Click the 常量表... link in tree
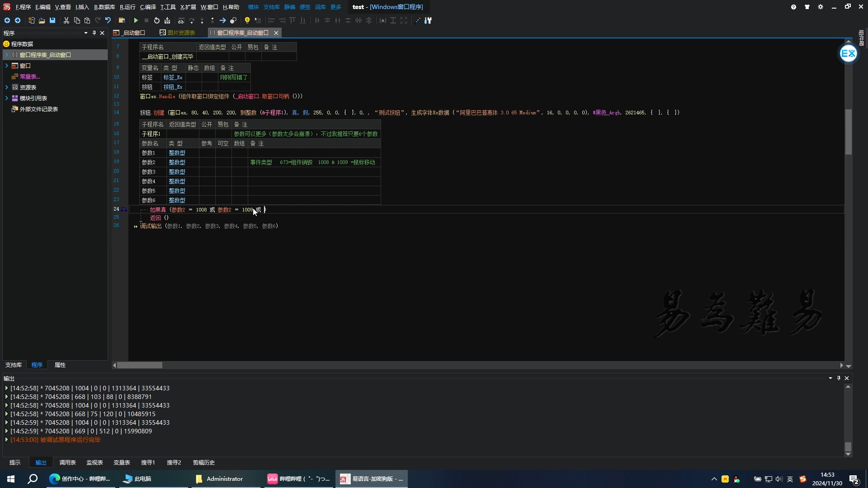 (30, 76)
